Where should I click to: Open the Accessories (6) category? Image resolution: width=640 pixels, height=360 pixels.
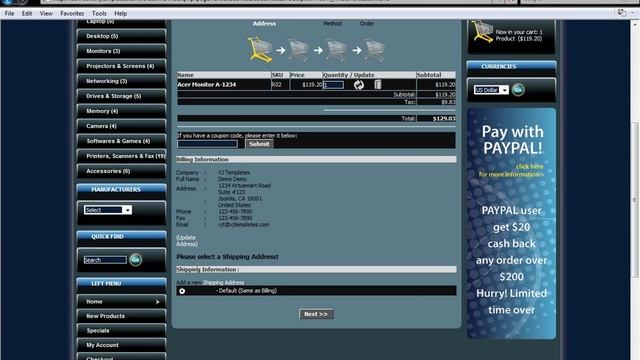121,171
